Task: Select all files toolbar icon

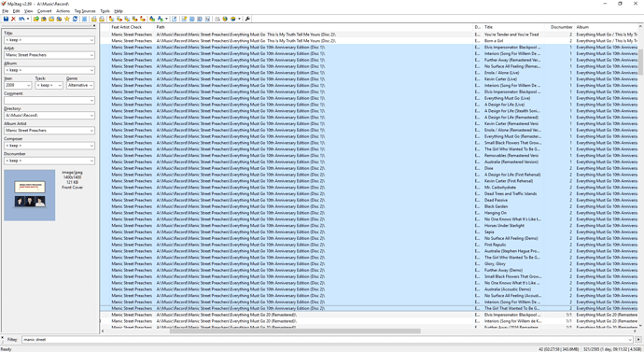Action: [84, 19]
